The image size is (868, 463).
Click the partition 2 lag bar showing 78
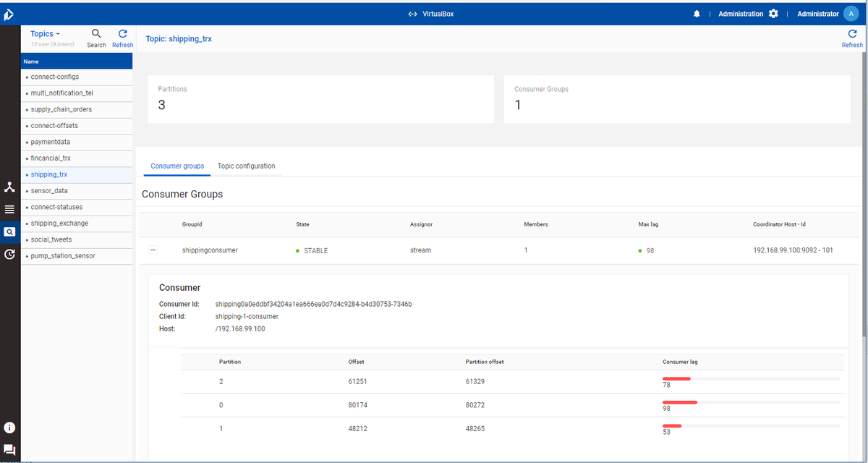751,378
